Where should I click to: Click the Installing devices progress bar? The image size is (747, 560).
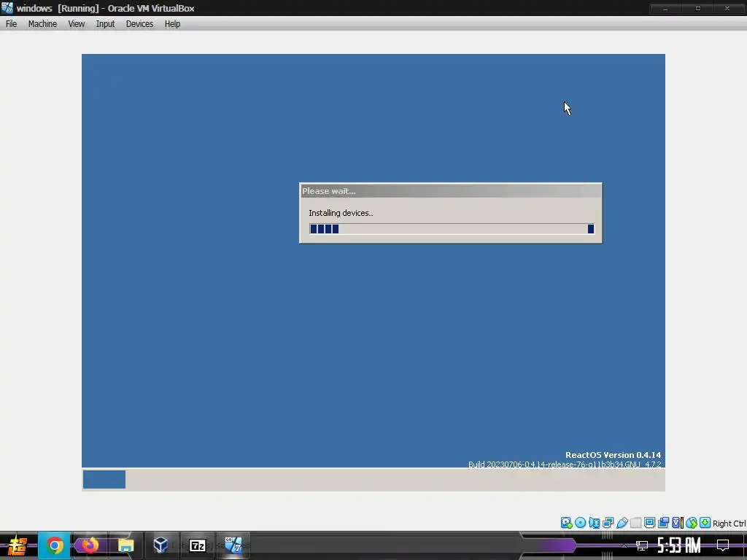click(452, 229)
